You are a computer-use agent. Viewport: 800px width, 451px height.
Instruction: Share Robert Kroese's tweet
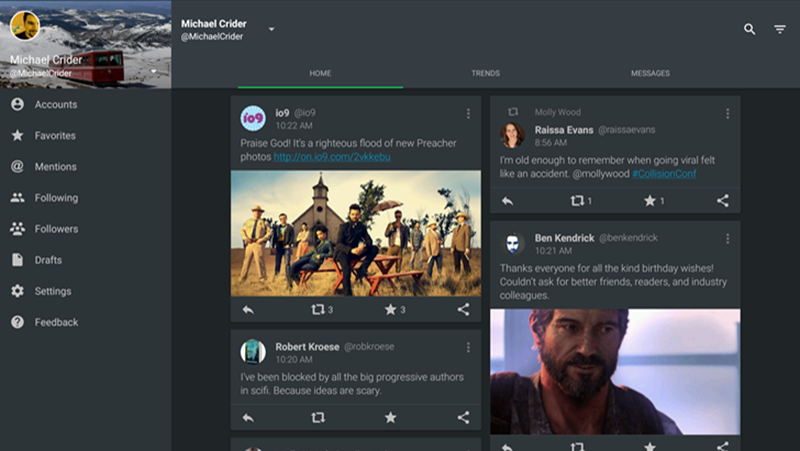463,418
